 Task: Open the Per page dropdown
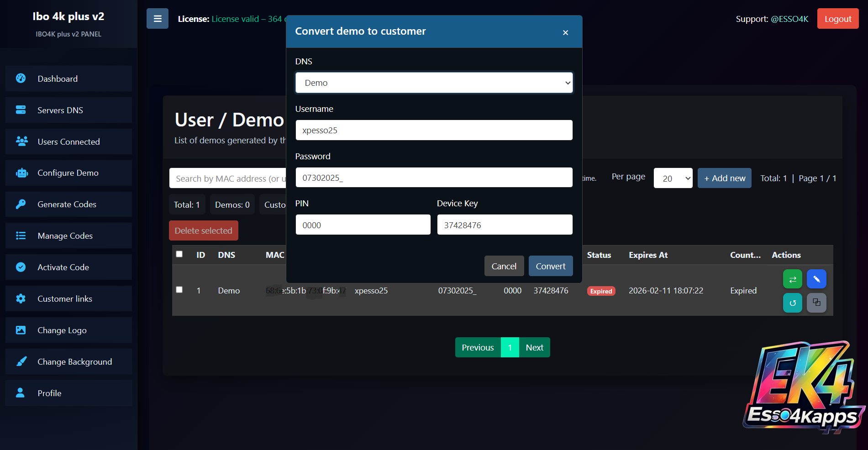coord(673,178)
